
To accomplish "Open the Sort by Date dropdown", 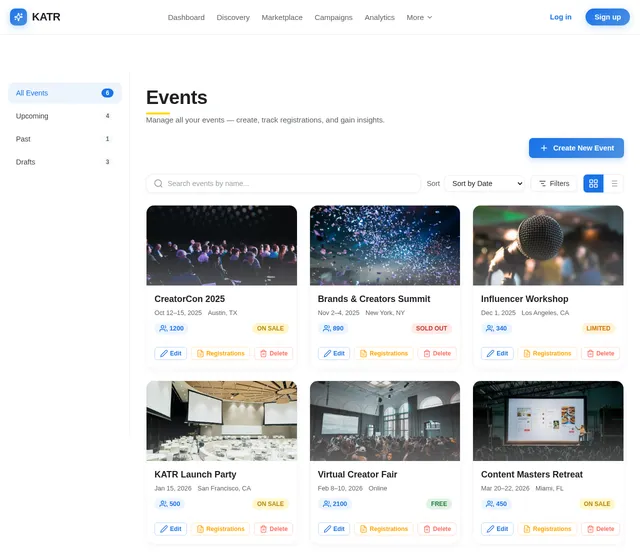I will (x=485, y=184).
